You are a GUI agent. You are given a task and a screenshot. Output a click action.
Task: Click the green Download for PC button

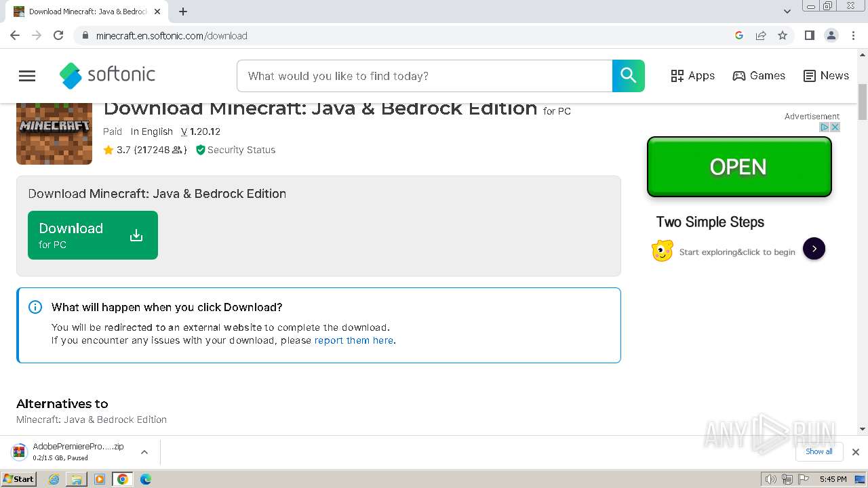tap(93, 235)
